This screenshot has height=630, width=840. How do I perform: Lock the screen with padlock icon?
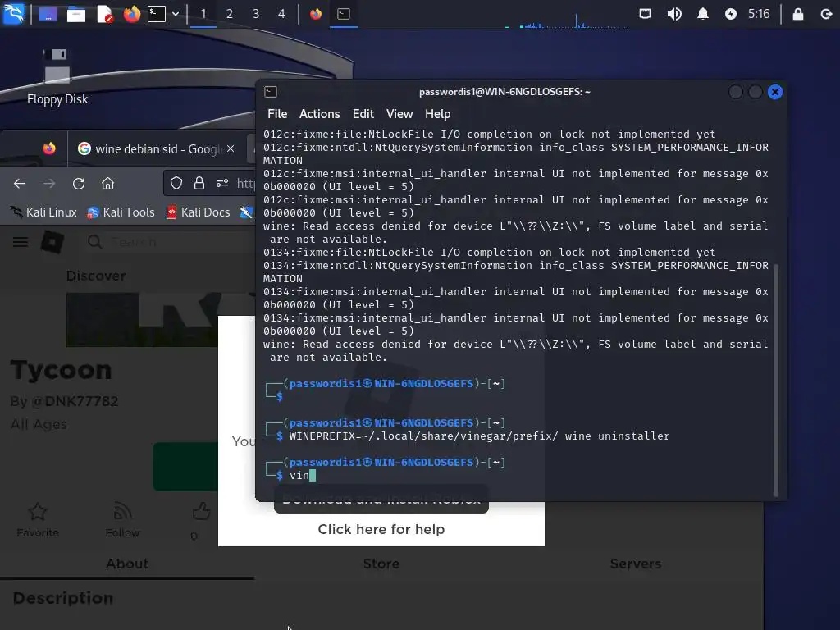click(x=797, y=14)
